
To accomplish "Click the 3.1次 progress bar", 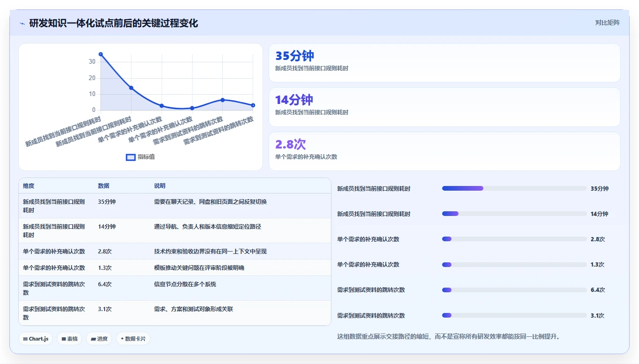I will coord(514,315).
